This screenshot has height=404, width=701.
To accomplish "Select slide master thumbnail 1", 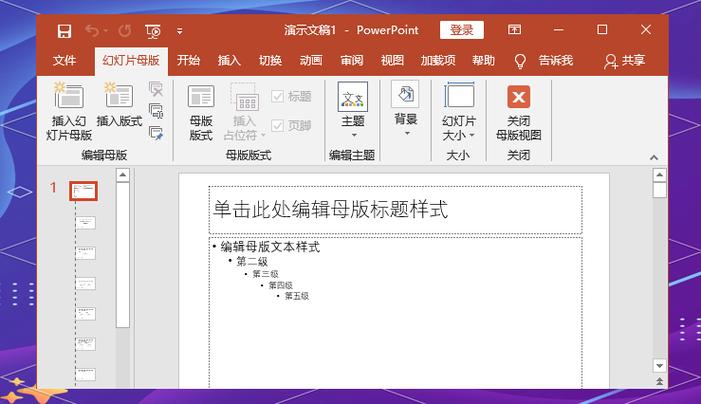I will [x=84, y=191].
